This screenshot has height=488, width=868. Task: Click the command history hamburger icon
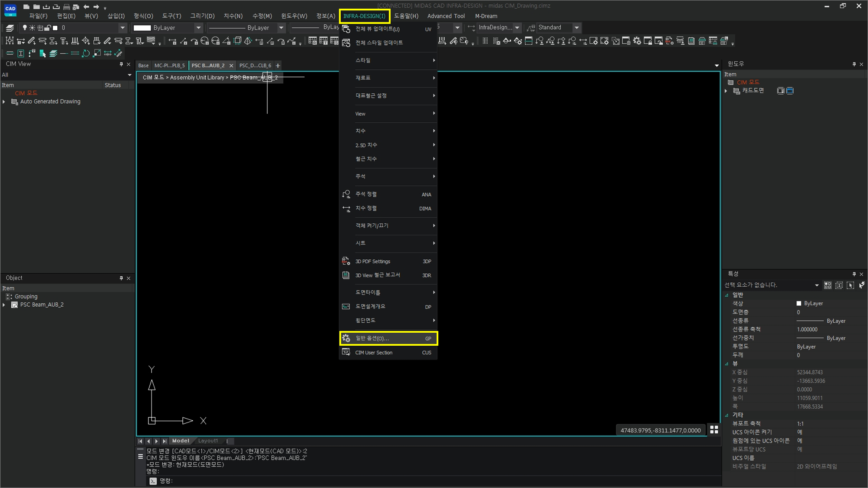(x=140, y=457)
